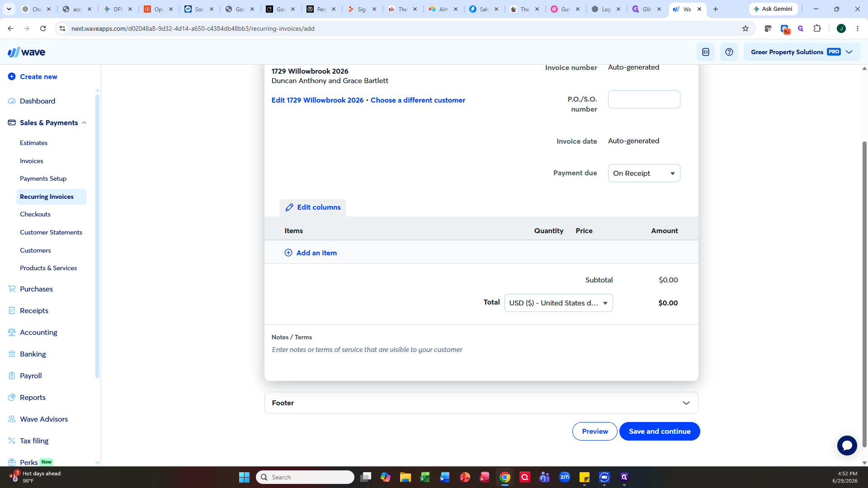Open the checklist icon beside help

tap(706, 52)
